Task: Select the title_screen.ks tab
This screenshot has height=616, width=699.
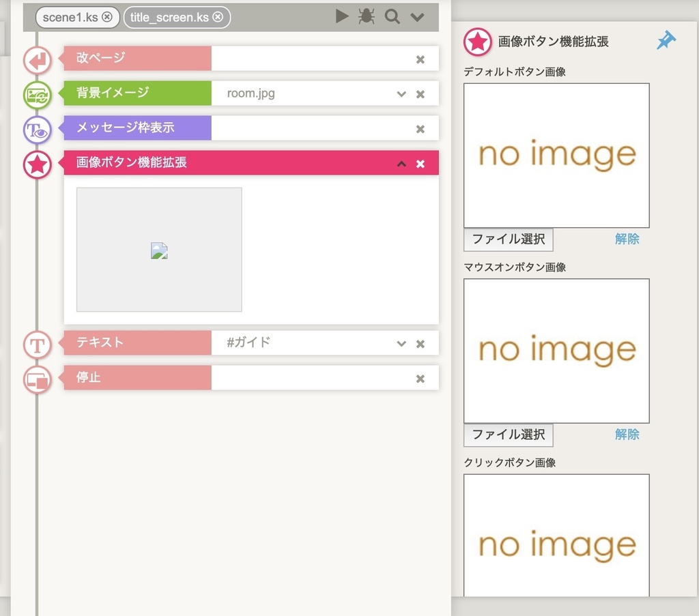Action: (x=171, y=18)
